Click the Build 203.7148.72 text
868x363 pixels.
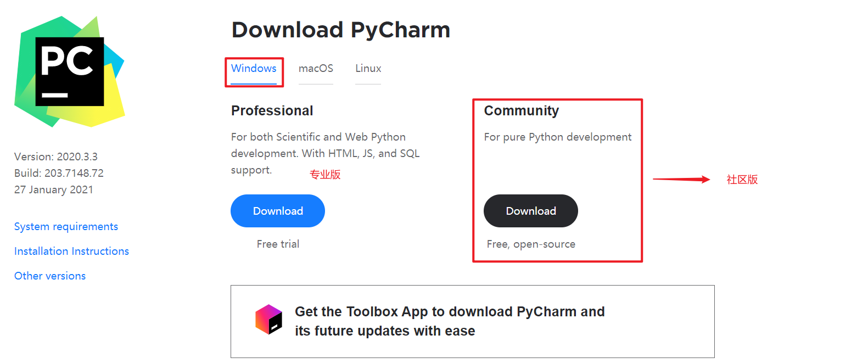pos(59,173)
